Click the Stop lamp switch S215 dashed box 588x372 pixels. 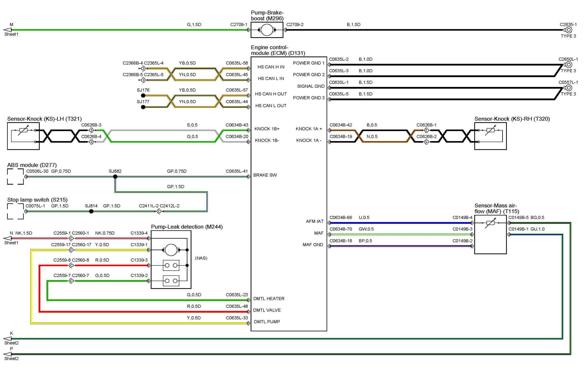pos(15,211)
